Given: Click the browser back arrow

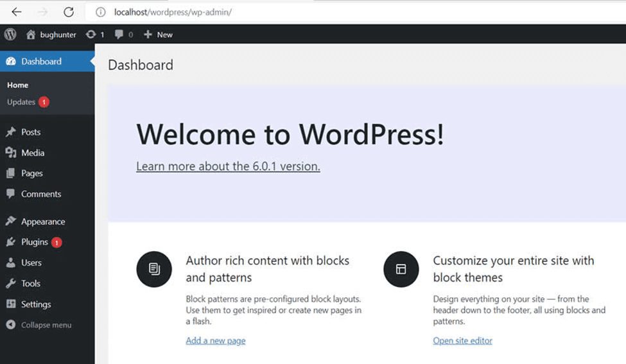Looking at the screenshot, I should (x=16, y=12).
